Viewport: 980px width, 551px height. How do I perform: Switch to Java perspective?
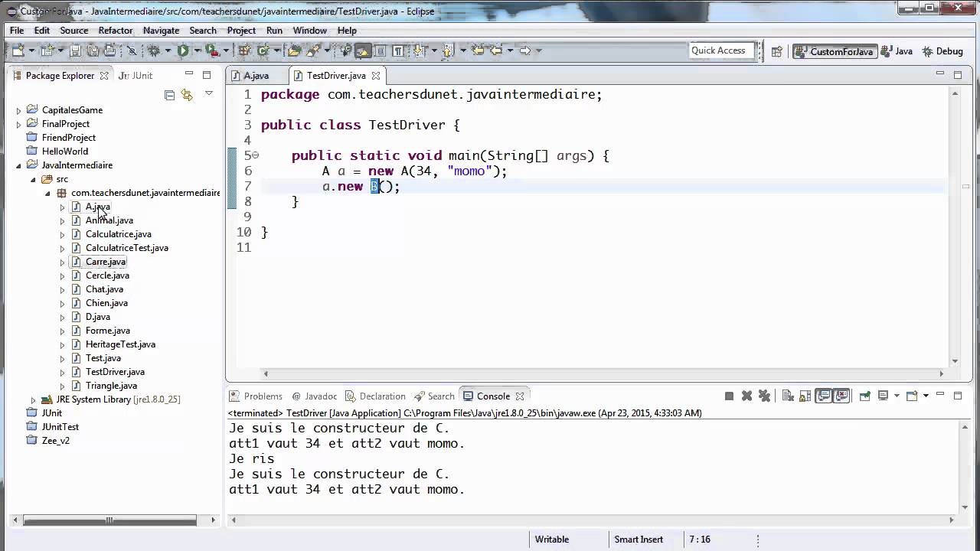point(897,51)
